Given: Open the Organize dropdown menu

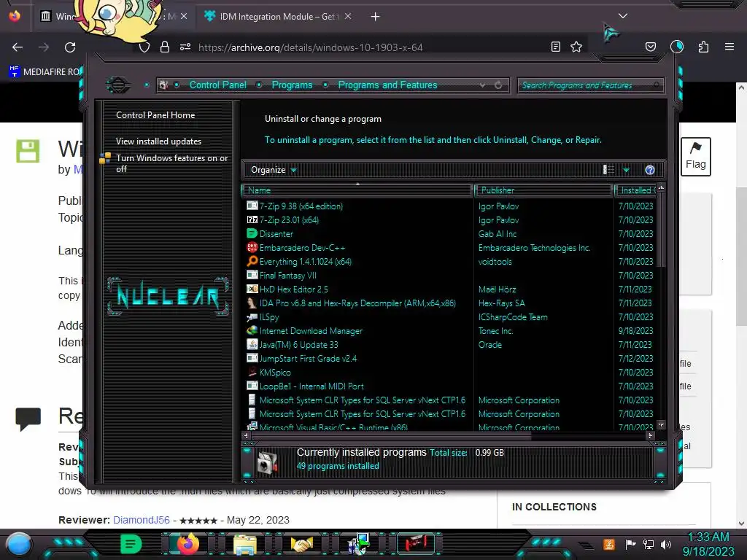Looking at the screenshot, I should coord(274,170).
